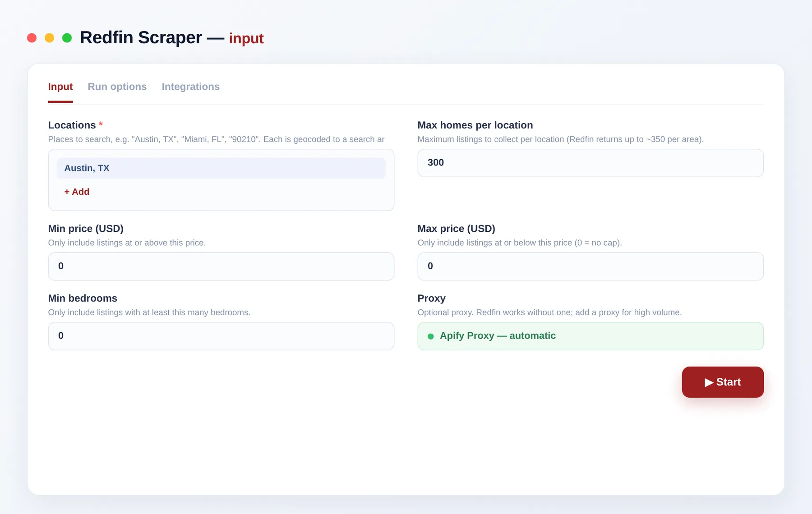Screen dimensions: 812x514
Task: Click into the Max price (USD) field
Action: coord(591,266)
